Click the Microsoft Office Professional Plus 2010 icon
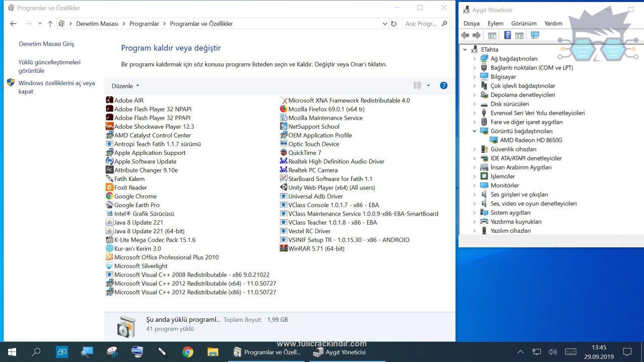Screen dimensions: 644x362 (110, 257)
